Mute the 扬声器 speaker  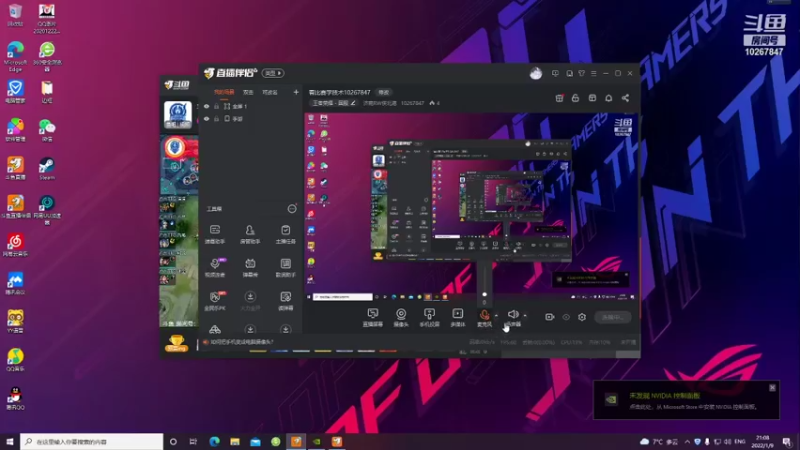[x=513, y=317]
